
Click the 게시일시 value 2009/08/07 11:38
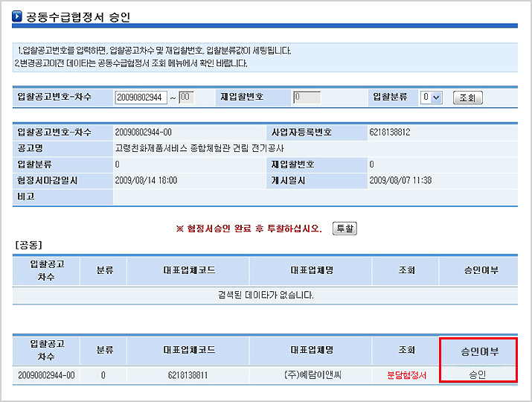[400, 180]
